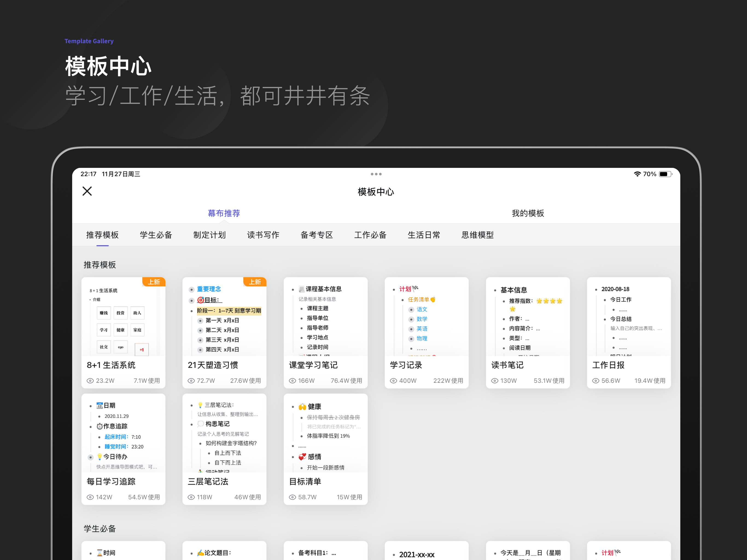Viewport: 747px width, 560px height.
Task: Open 21天塑造习惯 template preview
Action: (224, 316)
